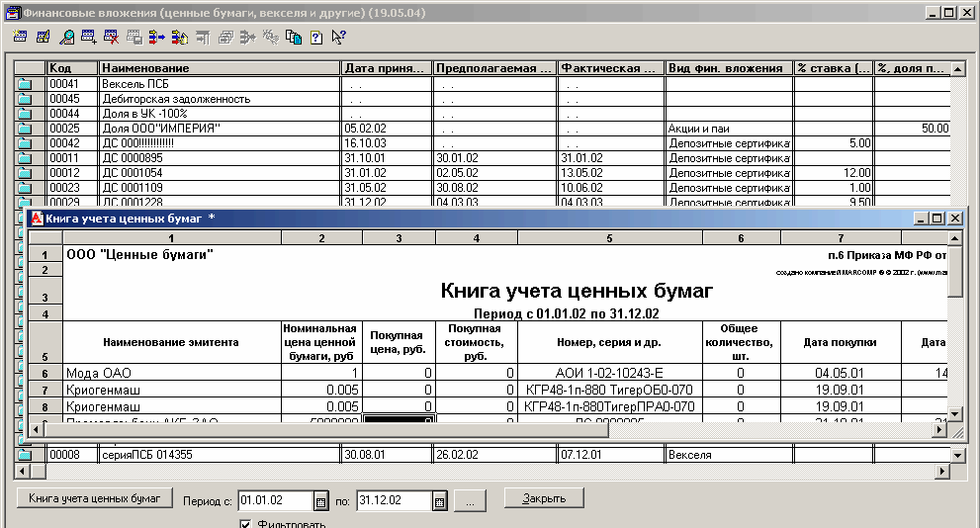This screenshot has height=528, width=980.
Task: Click the delete row red X icon
Action: (x=111, y=38)
